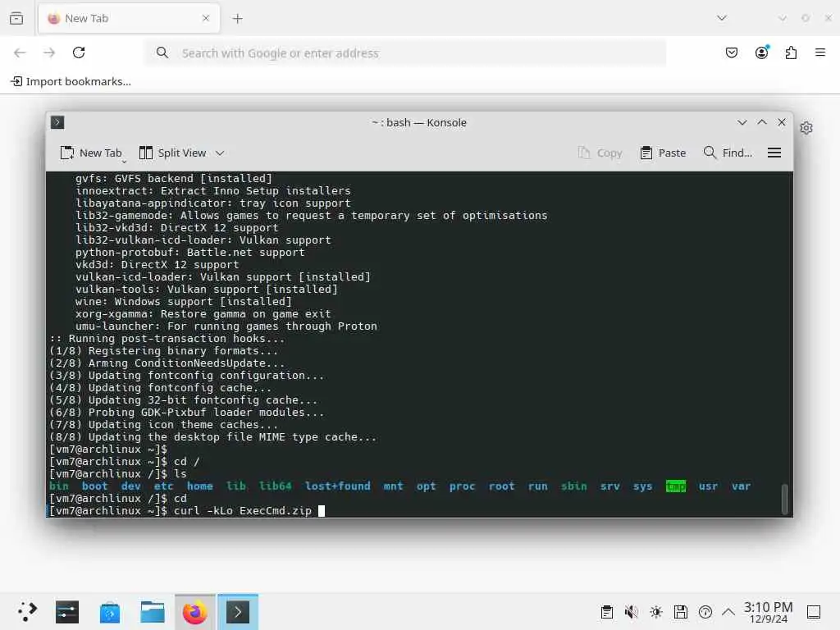Open System Settings from the taskbar

click(x=67, y=612)
